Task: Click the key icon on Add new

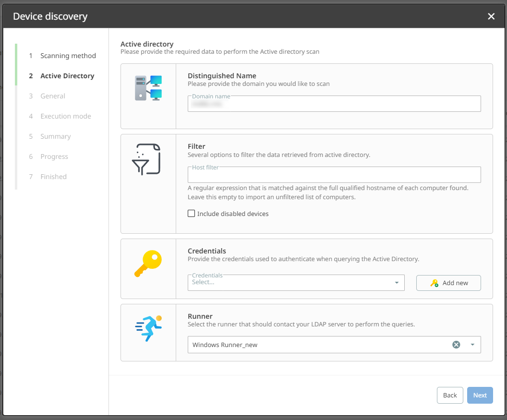Action: [x=435, y=283]
